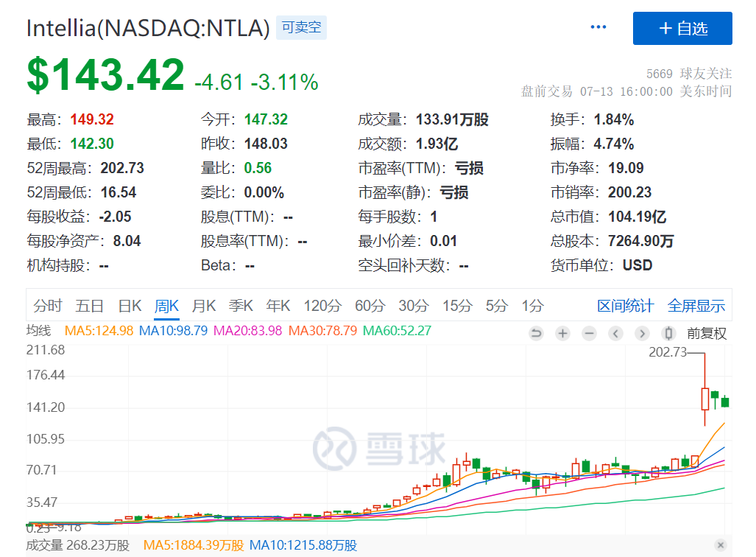Click the 每股净资产 value 8.04

127,240
